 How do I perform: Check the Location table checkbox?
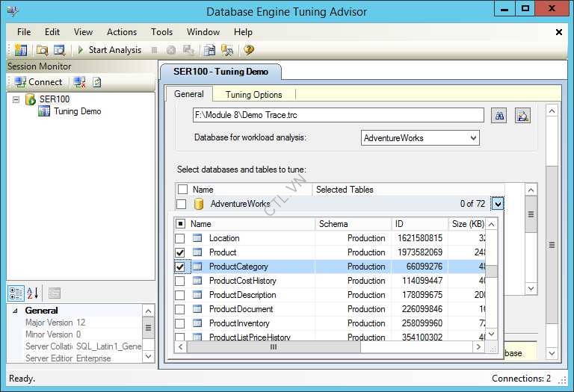180,238
